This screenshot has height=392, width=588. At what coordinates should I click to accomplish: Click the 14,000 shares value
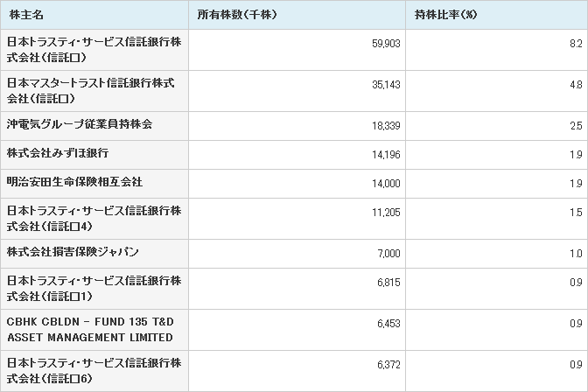click(386, 184)
